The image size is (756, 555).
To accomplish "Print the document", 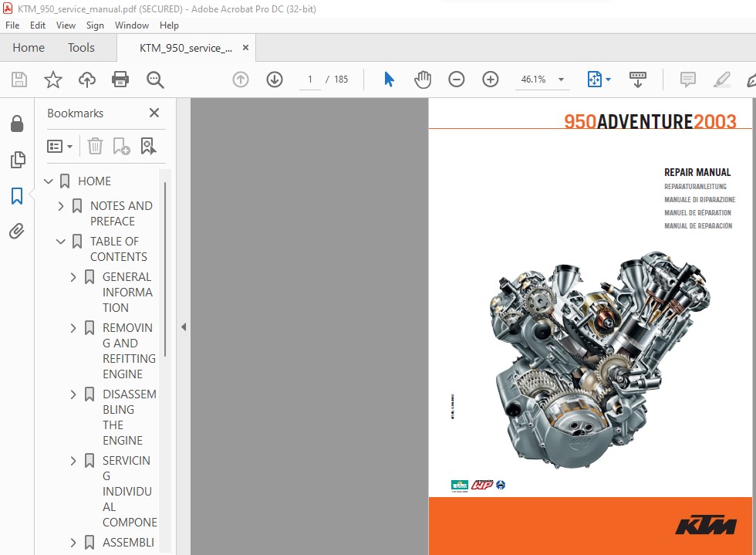I will (120, 80).
